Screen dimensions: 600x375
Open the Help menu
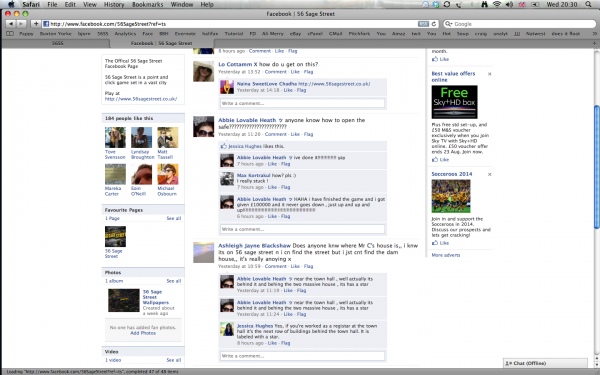tap(207, 4)
